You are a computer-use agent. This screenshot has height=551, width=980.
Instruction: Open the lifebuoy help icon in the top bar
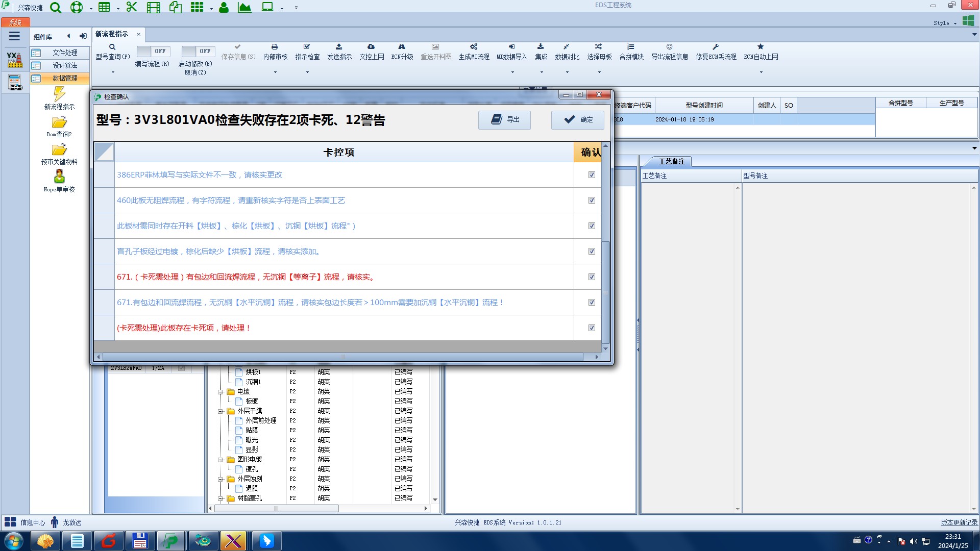pyautogui.click(x=77, y=8)
